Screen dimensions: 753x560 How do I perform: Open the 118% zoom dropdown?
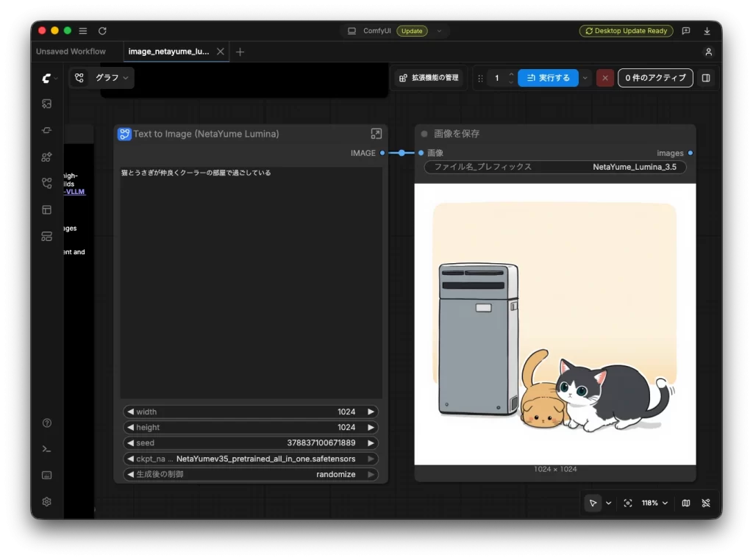[655, 503]
